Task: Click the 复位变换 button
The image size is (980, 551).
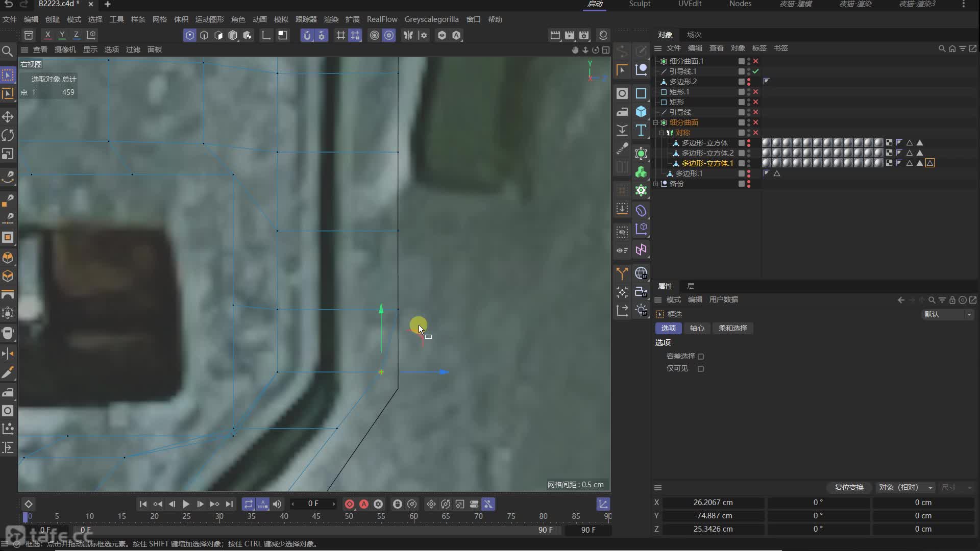Action: click(849, 487)
